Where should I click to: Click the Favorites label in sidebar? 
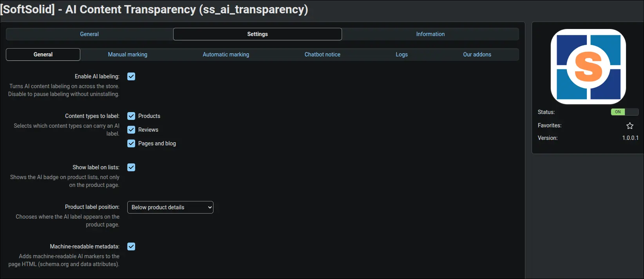pos(550,125)
